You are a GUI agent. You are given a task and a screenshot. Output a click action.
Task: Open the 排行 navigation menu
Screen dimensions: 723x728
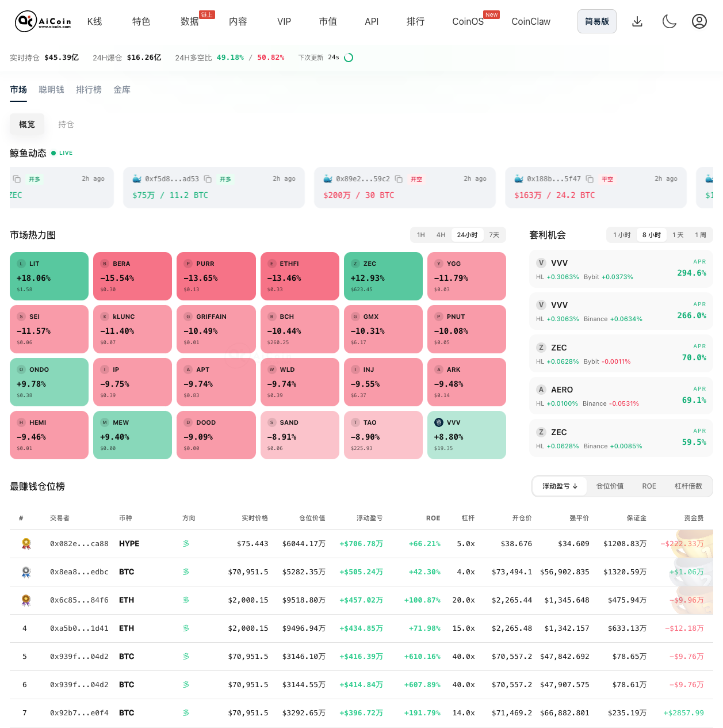(415, 21)
